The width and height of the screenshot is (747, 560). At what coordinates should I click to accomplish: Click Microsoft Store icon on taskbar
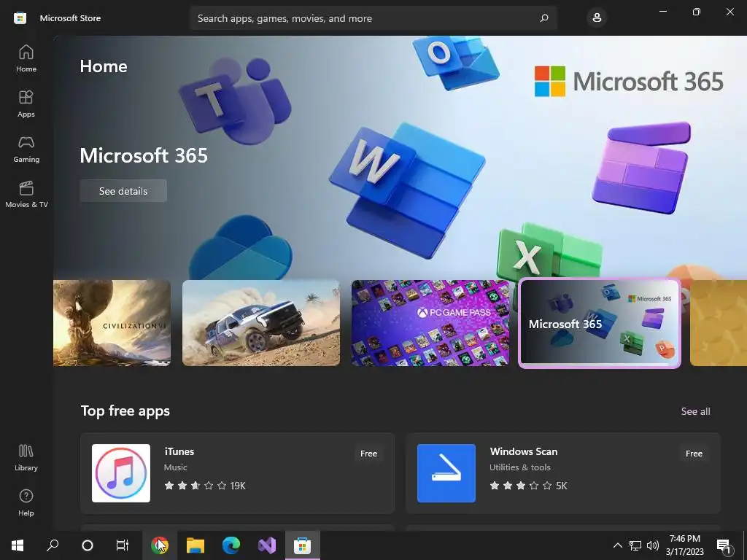point(303,545)
